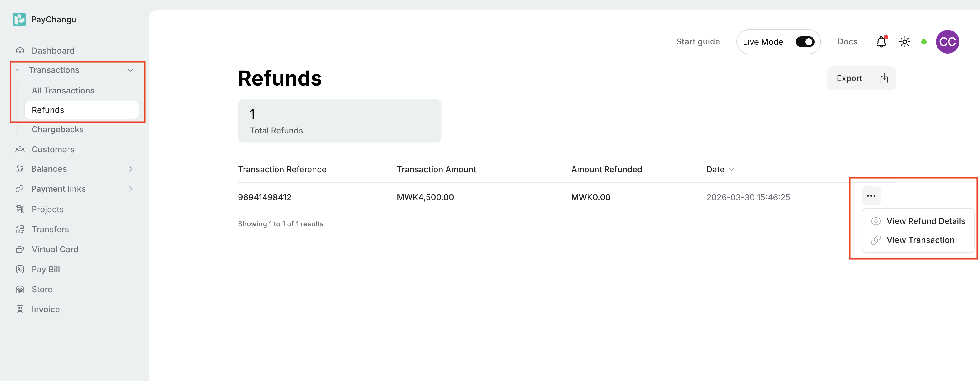
Task: Sort by the Date column arrow
Action: [x=731, y=170]
